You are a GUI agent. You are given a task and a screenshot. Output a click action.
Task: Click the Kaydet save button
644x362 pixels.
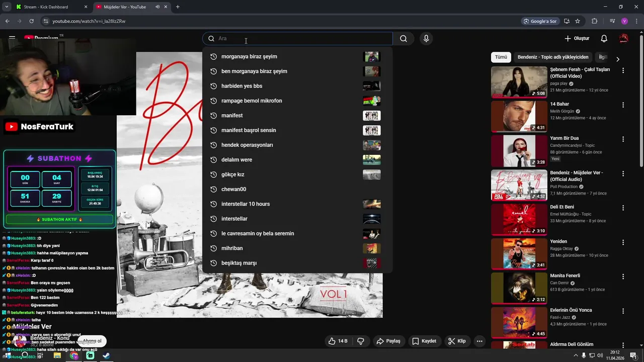[424, 341]
